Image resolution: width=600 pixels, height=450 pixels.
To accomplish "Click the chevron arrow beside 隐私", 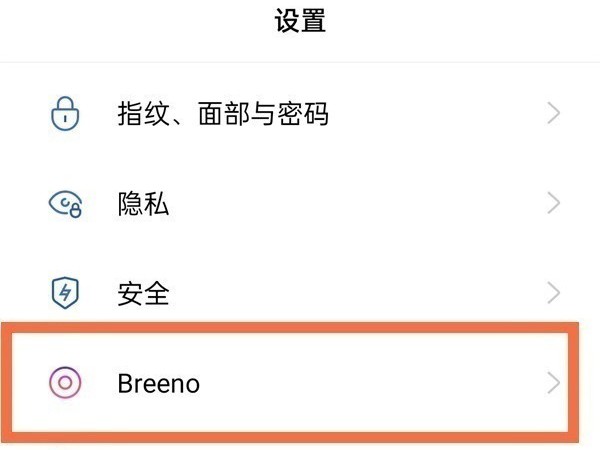I will 554,204.
